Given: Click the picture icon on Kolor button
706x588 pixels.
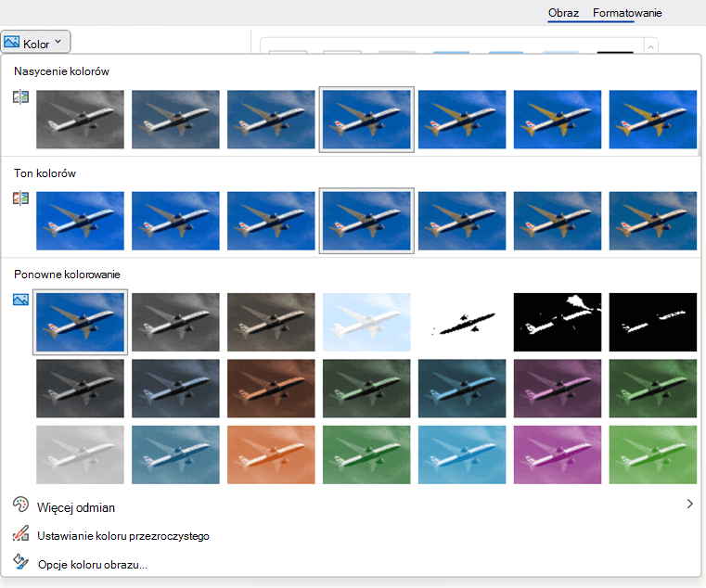Looking at the screenshot, I should [12, 42].
